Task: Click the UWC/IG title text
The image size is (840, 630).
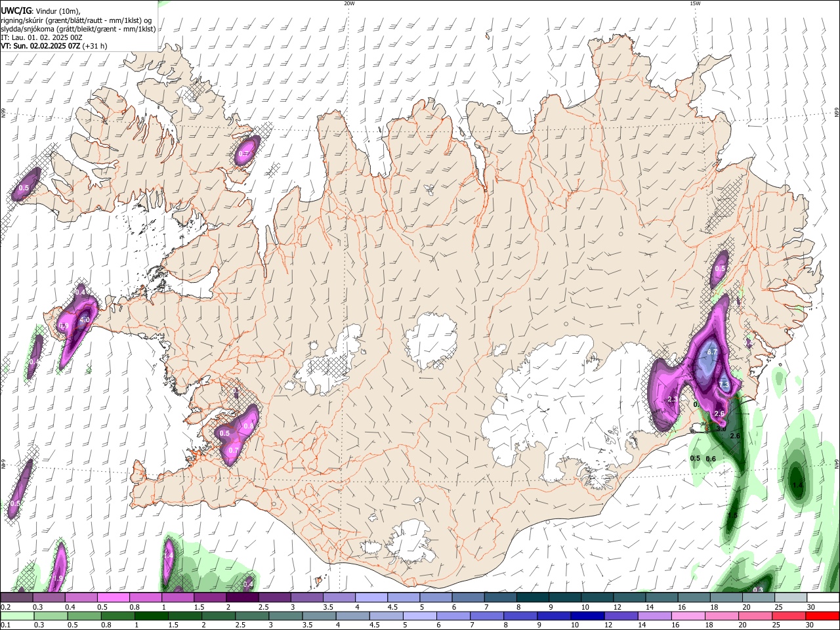Action: click(x=16, y=10)
